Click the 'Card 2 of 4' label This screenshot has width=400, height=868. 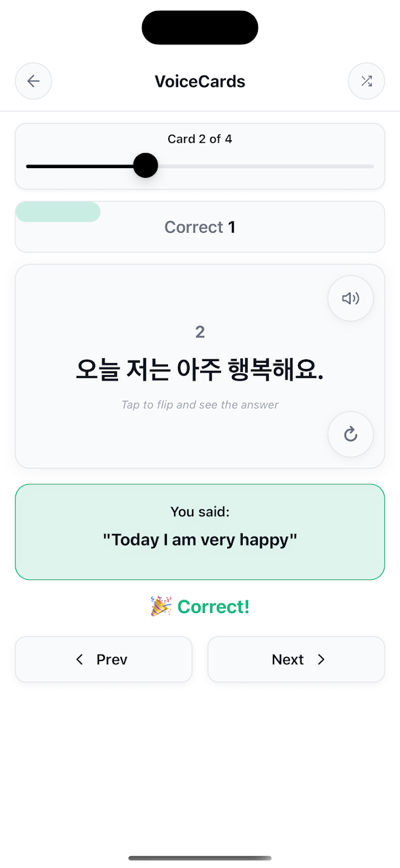point(200,139)
